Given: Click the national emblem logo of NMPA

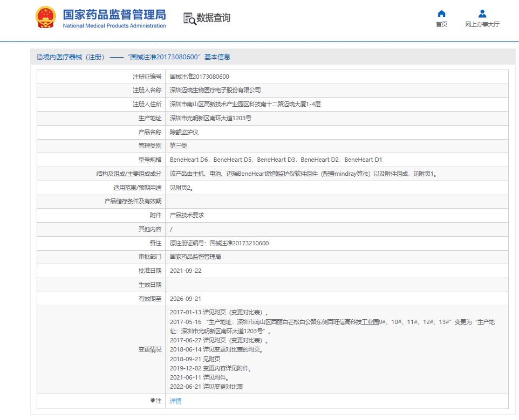Looking at the screenshot, I should (45, 18).
